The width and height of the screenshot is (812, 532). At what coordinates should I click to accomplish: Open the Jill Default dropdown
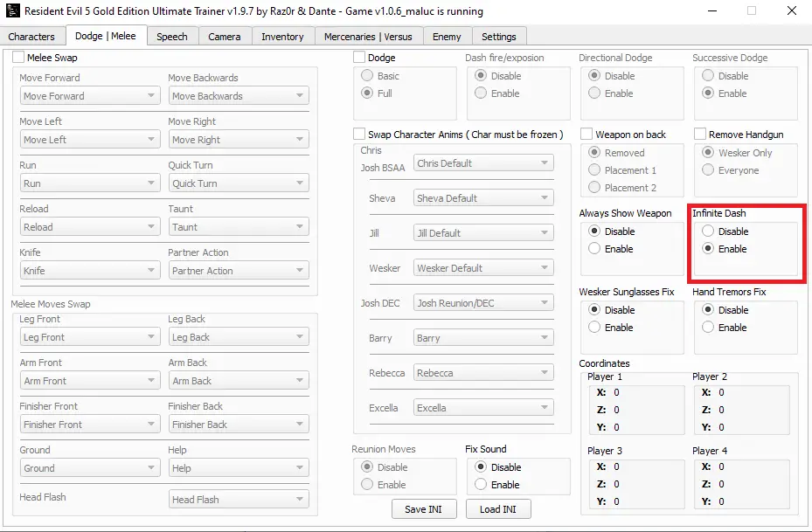(x=483, y=233)
